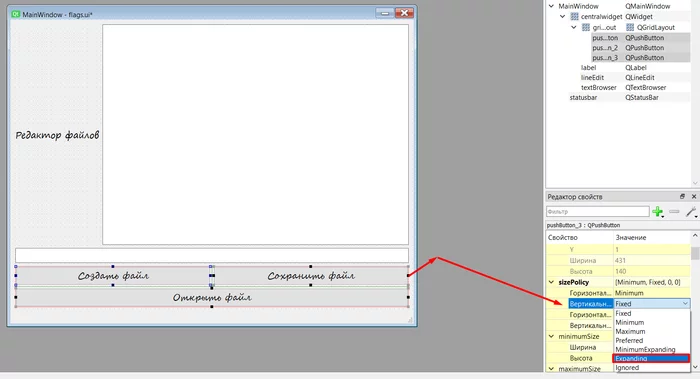Choose Maximum from the policy list
Screen dimensions: 700x379
coord(652,331)
